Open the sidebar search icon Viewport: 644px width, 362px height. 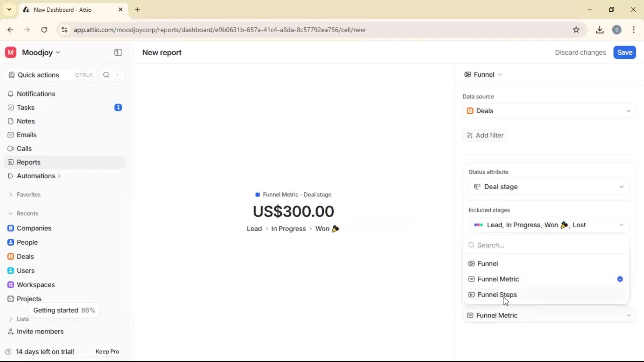click(x=106, y=75)
